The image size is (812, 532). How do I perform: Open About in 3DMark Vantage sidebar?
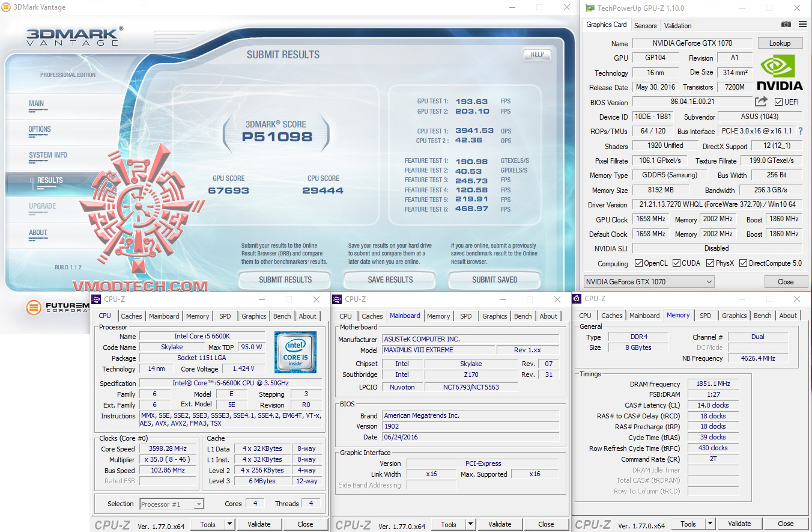38,233
